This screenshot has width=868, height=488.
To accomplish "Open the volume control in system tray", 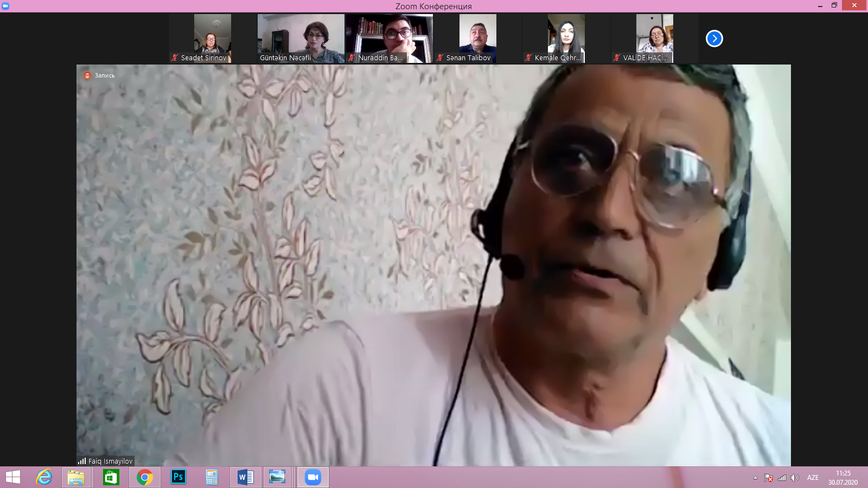I will (x=795, y=478).
